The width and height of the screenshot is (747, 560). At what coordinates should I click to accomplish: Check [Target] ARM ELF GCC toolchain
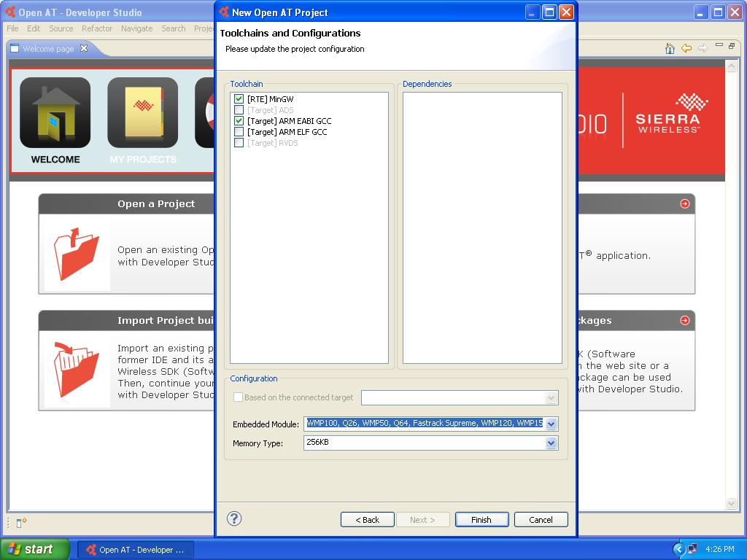pyautogui.click(x=239, y=132)
